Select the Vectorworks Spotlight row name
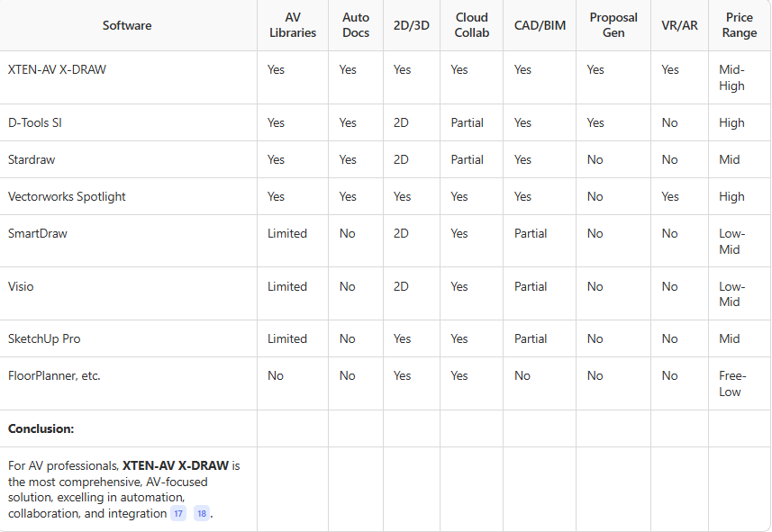The width and height of the screenshot is (772, 532). 67,196
